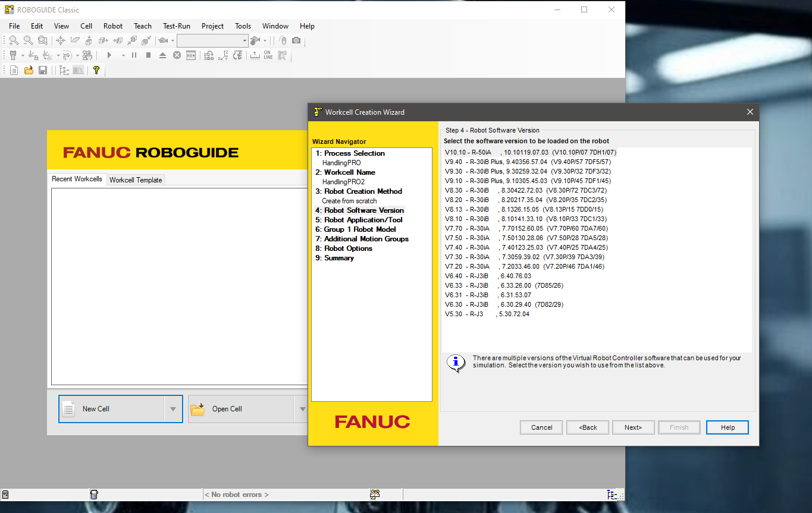Select V5.30 - R-J3 software version
The image size is (812, 513).
click(487, 314)
